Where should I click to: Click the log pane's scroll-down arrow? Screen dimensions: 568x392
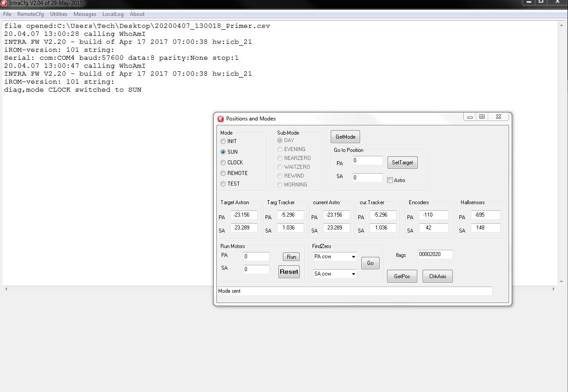tap(561, 281)
